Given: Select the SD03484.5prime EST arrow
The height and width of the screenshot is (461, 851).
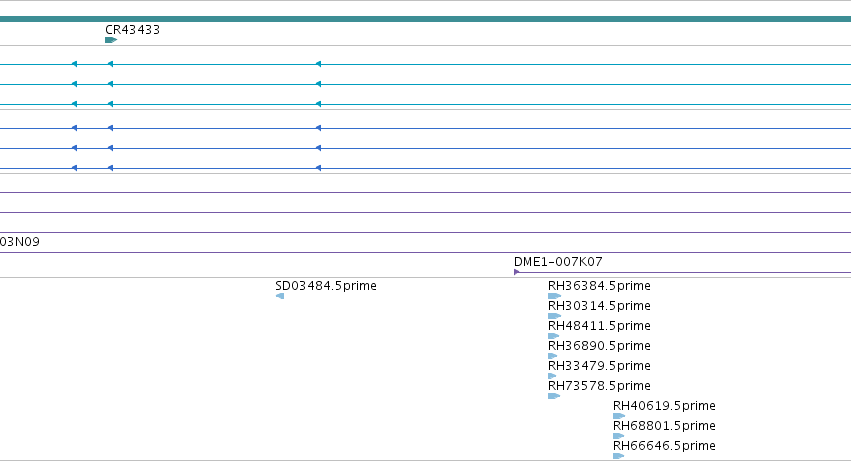Looking at the screenshot, I should click(280, 296).
